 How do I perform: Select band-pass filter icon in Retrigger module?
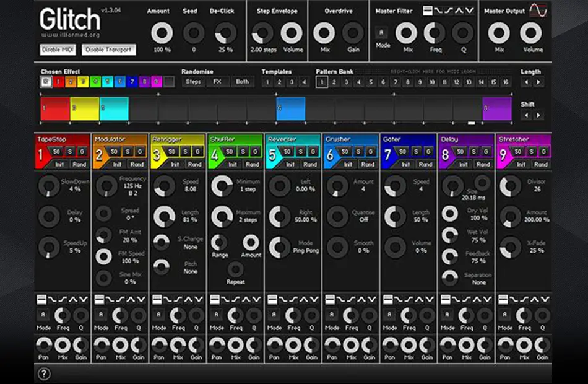coord(188,299)
